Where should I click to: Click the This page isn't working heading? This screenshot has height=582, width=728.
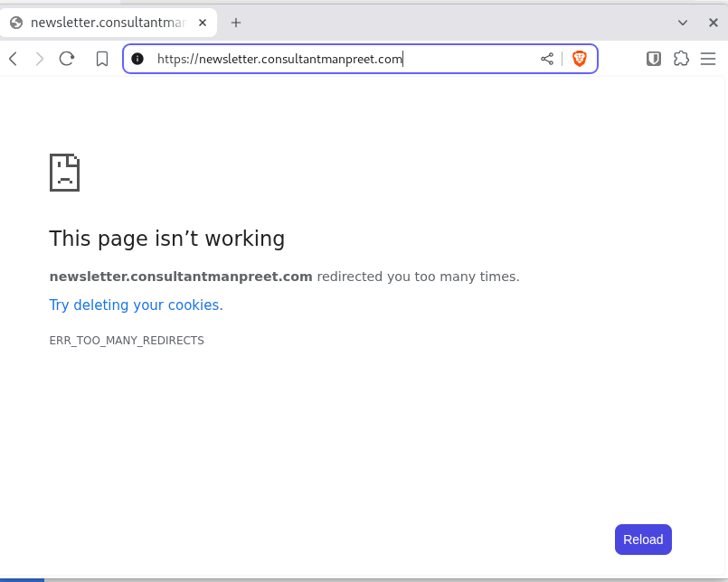pos(167,239)
